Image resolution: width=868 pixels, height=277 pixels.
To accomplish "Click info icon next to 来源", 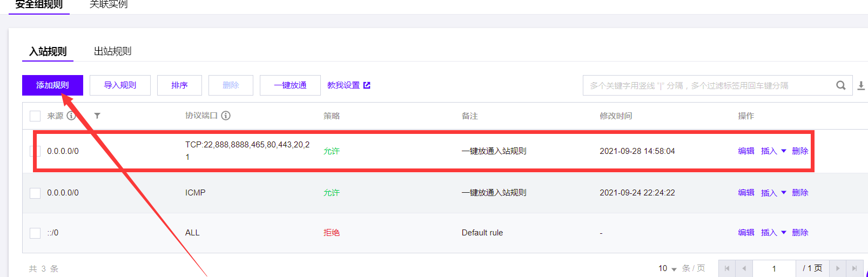I will click(x=71, y=116).
